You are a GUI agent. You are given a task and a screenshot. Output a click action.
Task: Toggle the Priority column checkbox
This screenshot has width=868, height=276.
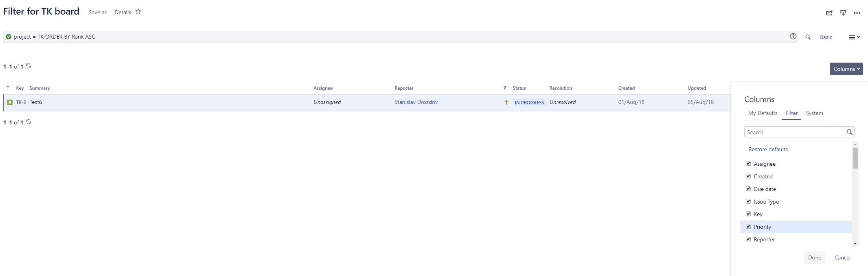pyautogui.click(x=748, y=226)
